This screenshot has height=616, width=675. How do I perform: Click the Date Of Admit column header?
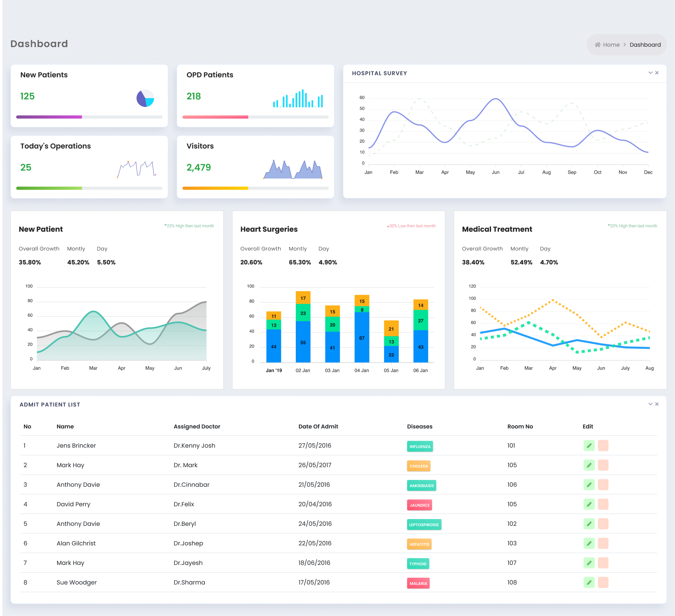tap(318, 426)
